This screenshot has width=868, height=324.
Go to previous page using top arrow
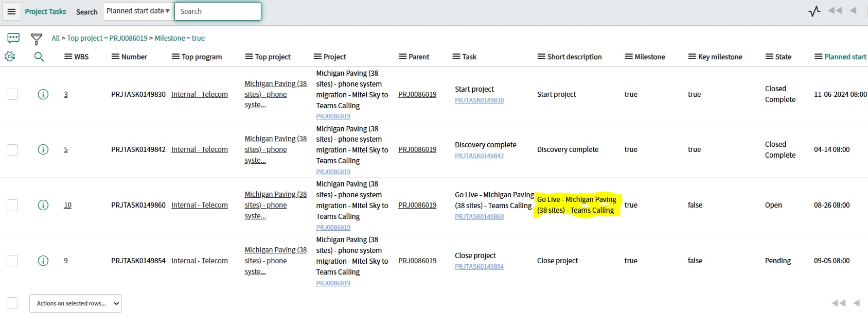click(853, 11)
